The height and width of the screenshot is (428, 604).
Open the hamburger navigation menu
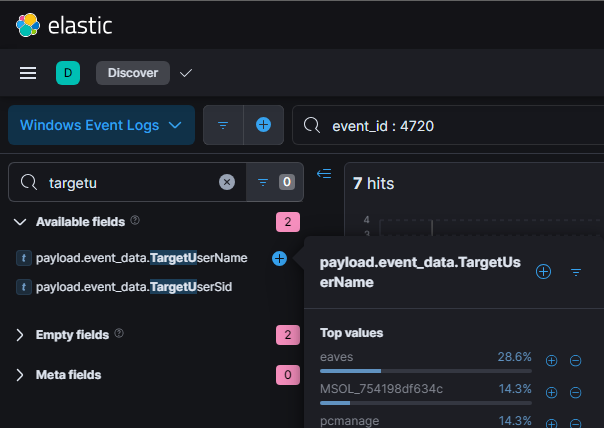[x=28, y=73]
